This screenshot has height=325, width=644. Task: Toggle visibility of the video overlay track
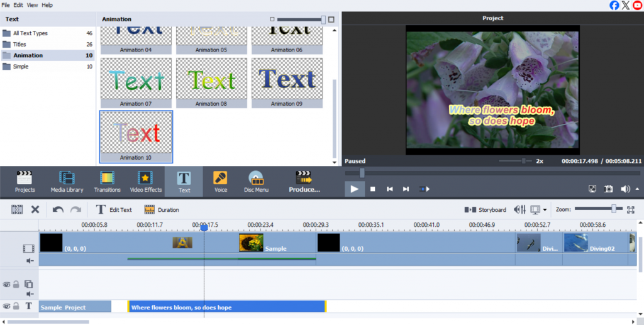click(6, 284)
